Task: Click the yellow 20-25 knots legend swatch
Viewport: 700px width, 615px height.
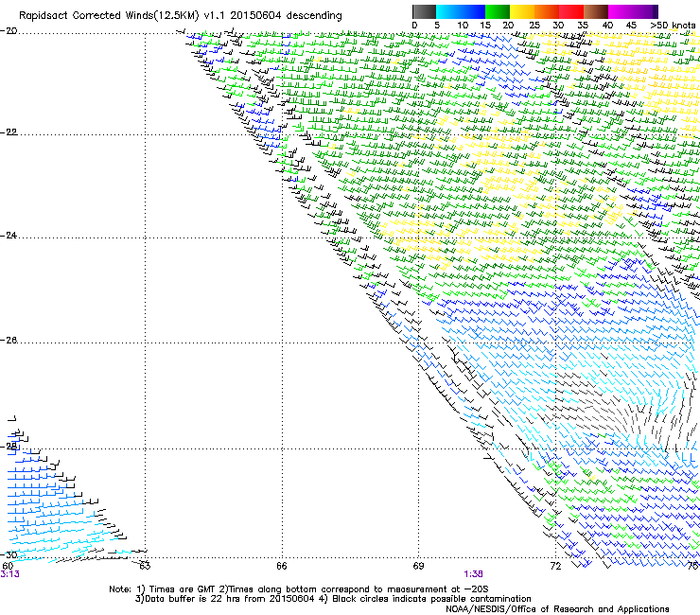Action: pos(522,11)
